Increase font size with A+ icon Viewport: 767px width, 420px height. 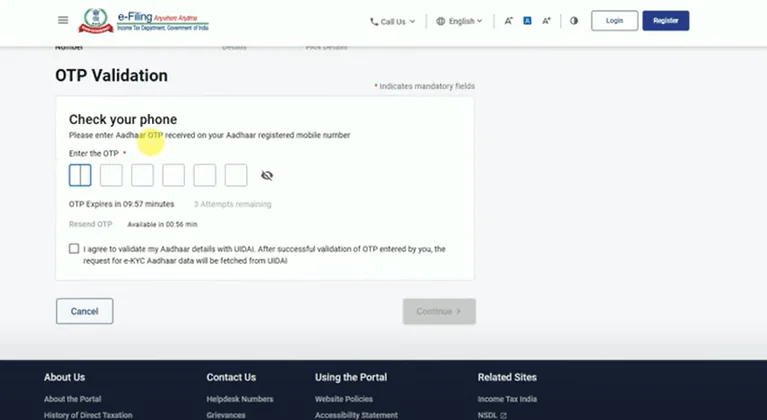coord(546,21)
